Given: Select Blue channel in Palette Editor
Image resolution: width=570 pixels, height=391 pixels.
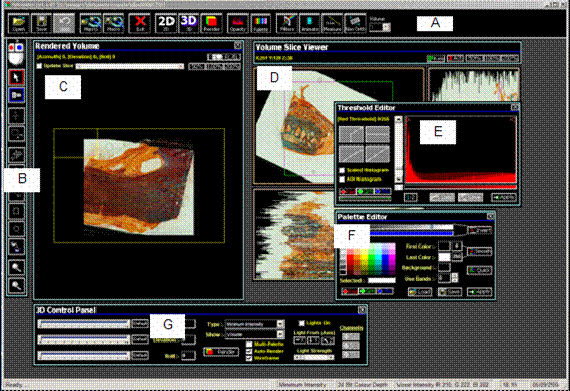Looking at the screenshot, I should tap(385, 291).
